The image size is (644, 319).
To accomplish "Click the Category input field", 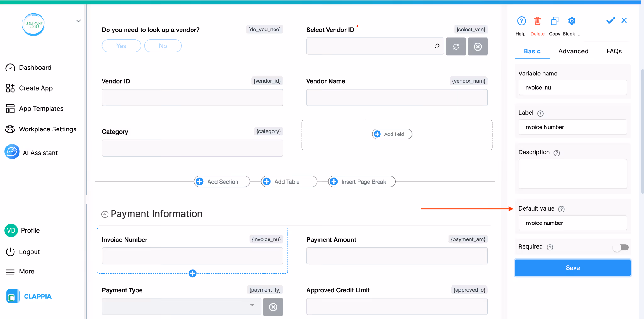I will pos(192,148).
